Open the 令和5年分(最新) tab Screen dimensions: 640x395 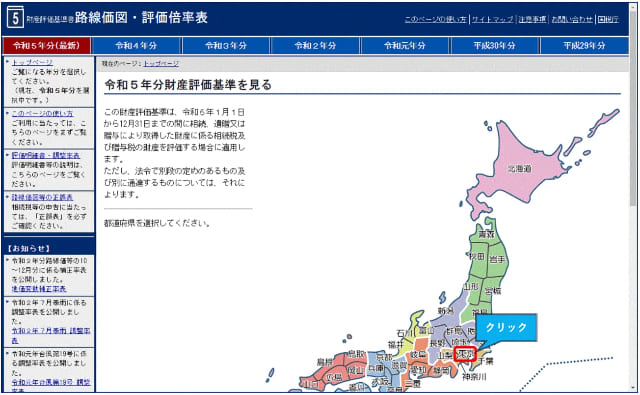point(47,46)
